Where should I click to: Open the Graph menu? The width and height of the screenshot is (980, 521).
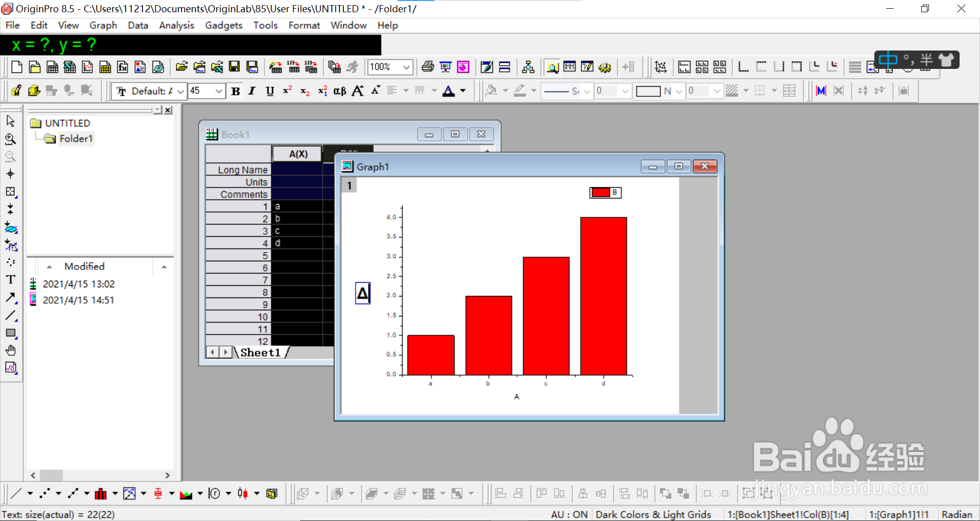click(x=103, y=25)
